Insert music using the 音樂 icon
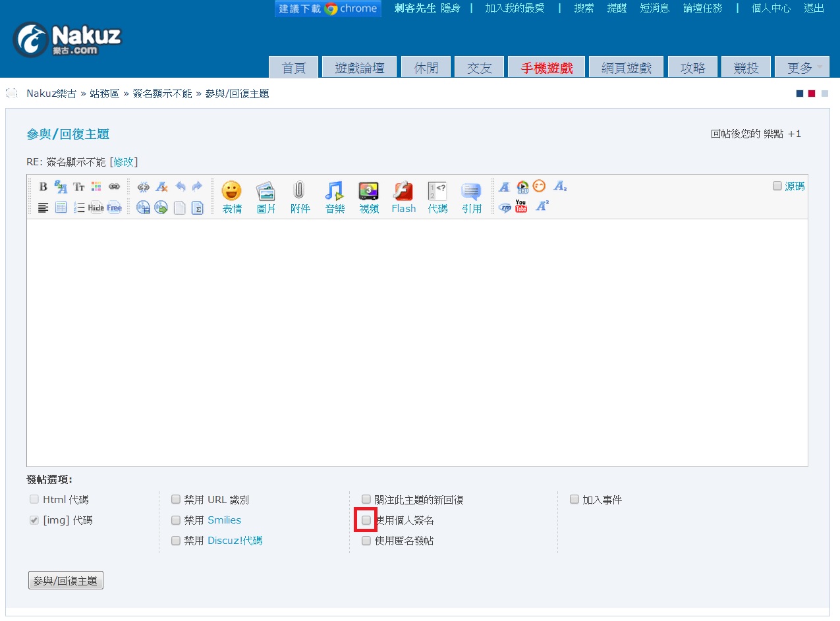 [x=335, y=197]
